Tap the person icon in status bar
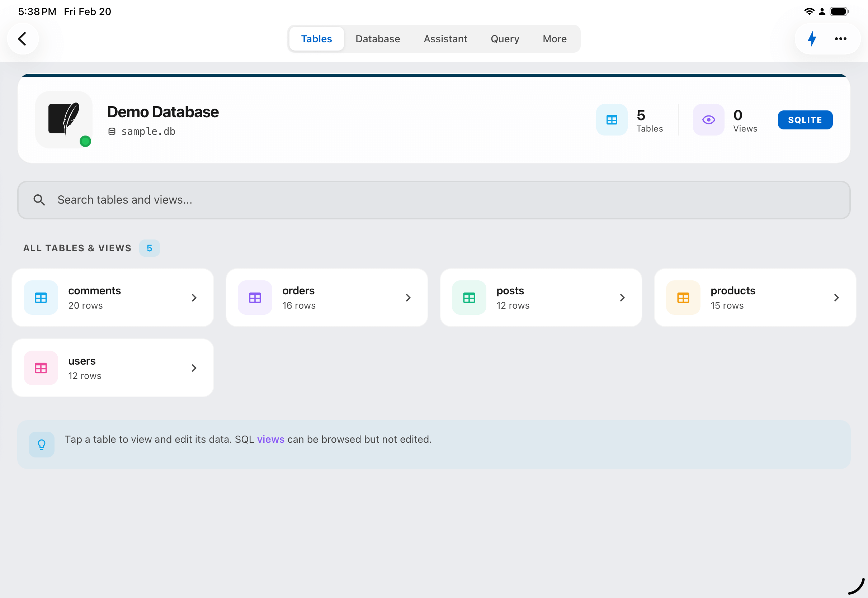 [x=822, y=11]
